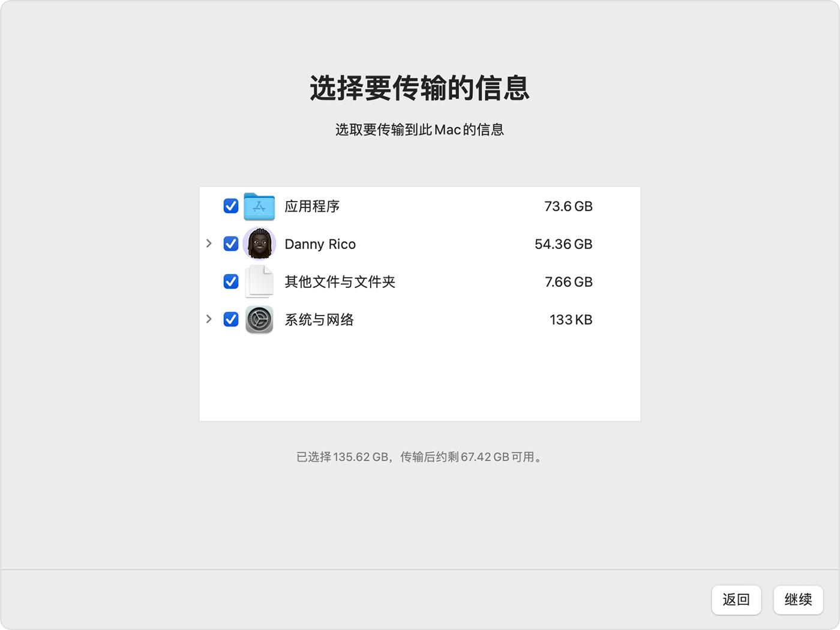840x630 pixels.
Task: Click the 54.36 GB size value
Action: pyautogui.click(x=563, y=244)
